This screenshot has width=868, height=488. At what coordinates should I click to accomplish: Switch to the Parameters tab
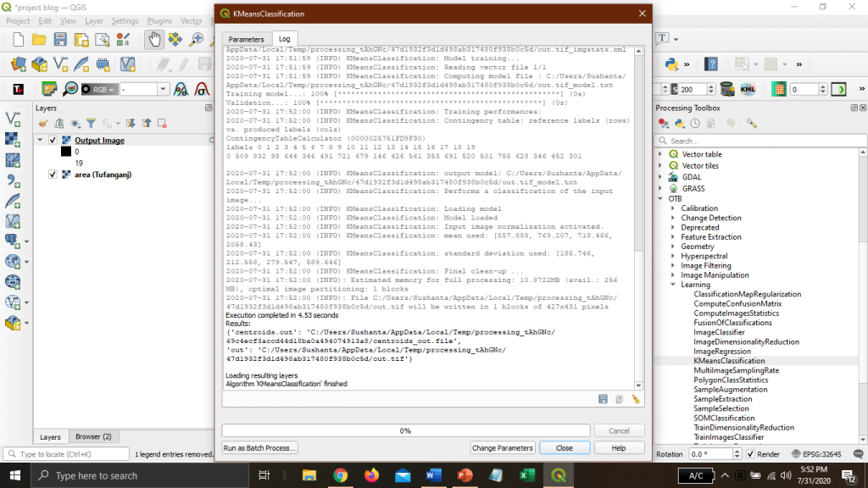click(x=246, y=39)
